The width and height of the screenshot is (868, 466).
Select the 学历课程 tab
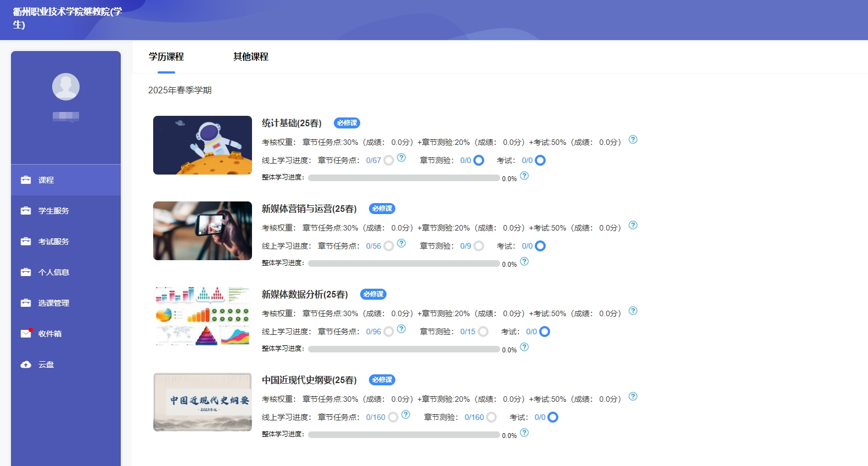(x=166, y=57)
